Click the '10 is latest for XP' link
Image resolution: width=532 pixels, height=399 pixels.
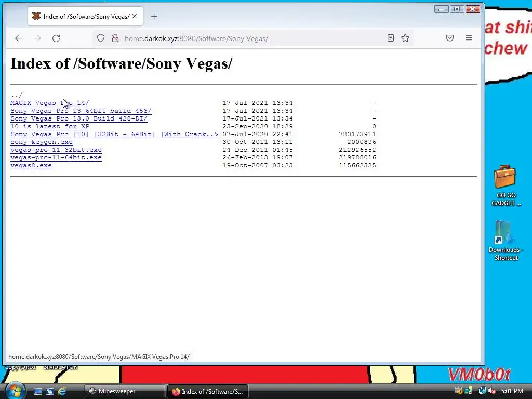(x=50, y=126)
